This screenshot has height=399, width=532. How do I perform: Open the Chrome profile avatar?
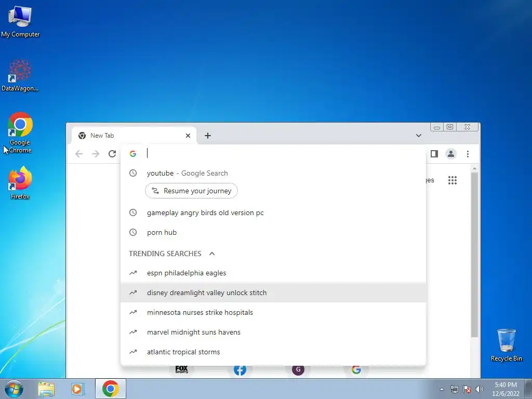coord(450,154)
